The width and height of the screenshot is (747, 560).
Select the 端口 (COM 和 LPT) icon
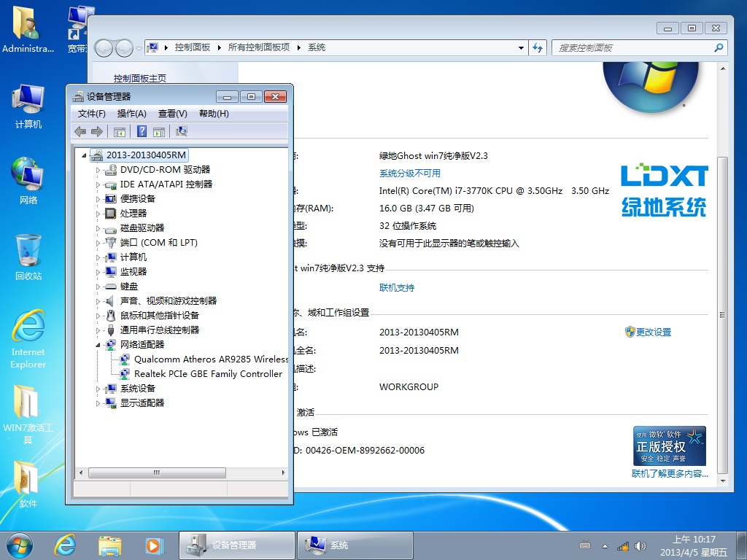tap(111, 242)
